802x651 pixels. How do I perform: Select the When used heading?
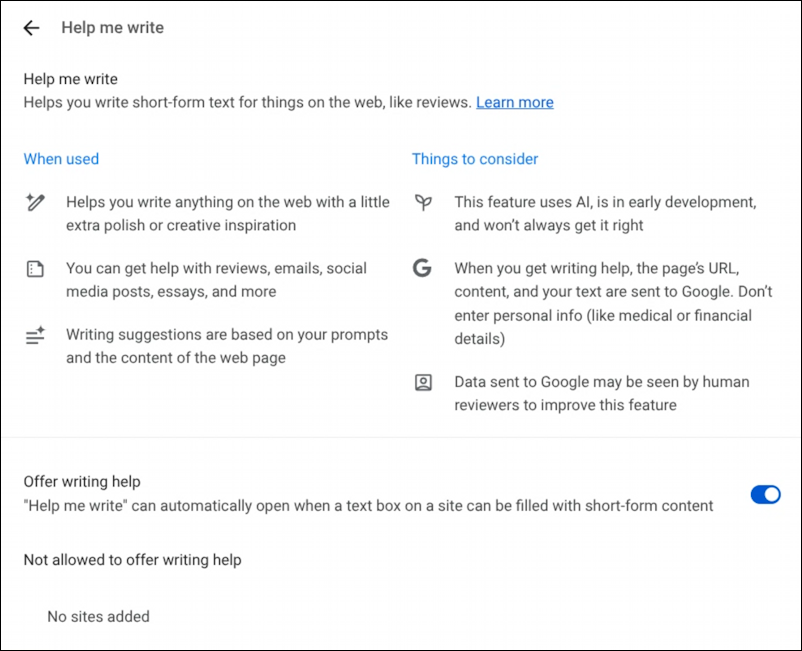[x=61, y=159]
